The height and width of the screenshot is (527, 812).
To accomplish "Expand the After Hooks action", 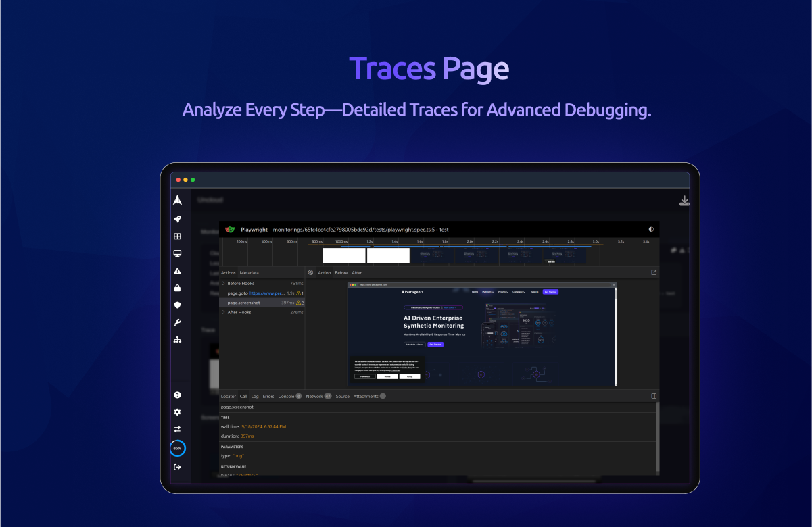I will [224, 312].
